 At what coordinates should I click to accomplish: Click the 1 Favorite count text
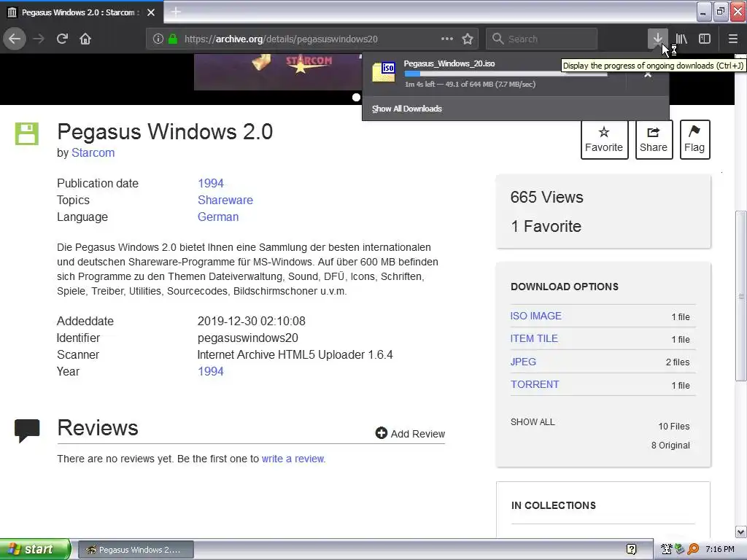[546, 226]
